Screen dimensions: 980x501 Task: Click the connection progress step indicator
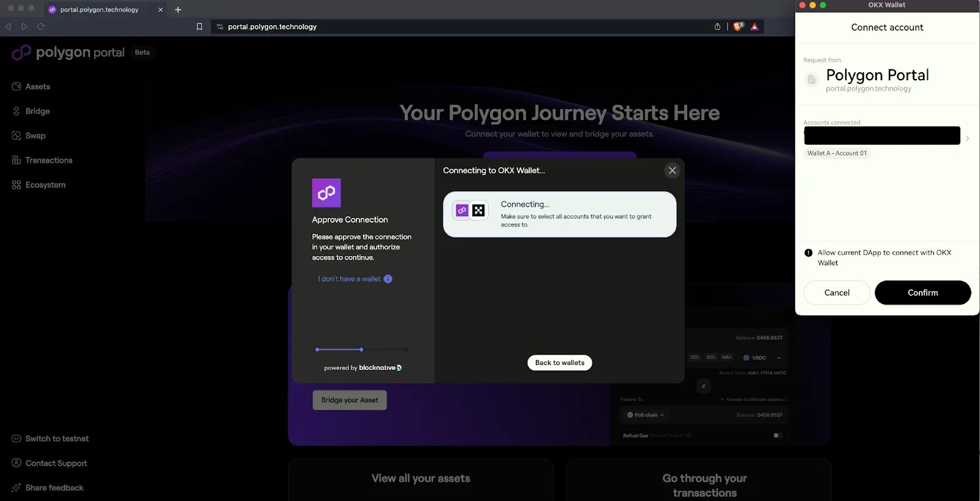tap(361, 349)
